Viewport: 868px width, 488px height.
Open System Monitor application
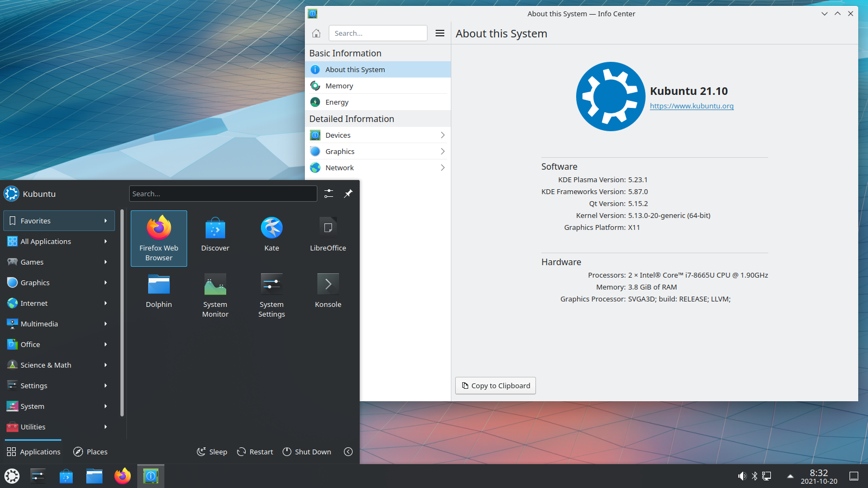215,295
